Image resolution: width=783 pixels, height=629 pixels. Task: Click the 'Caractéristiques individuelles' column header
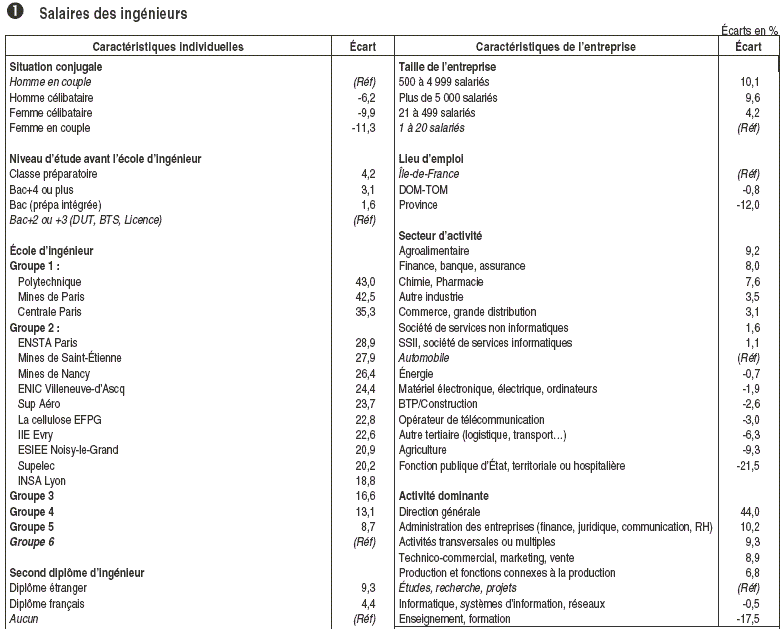[x=168, y=47]
